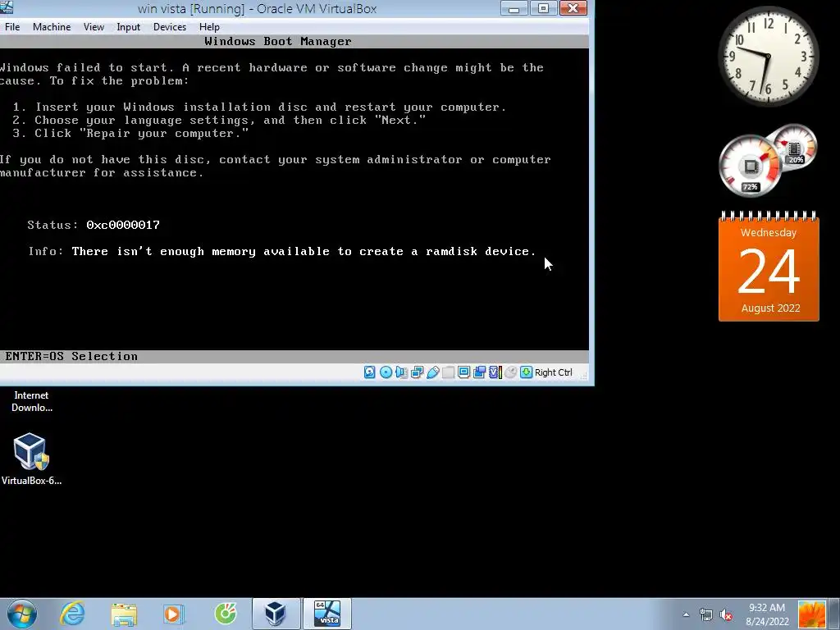Open the shared folders indicator
The height and width of the screenshot is (630, 840).
449,372
